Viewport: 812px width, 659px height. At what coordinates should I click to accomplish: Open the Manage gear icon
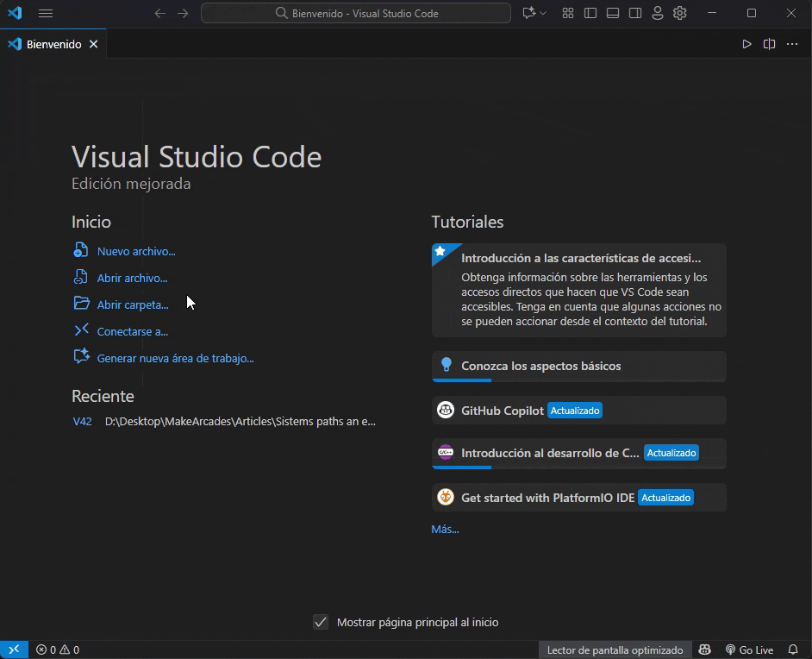pyautogui.click(x=680, y=13)
